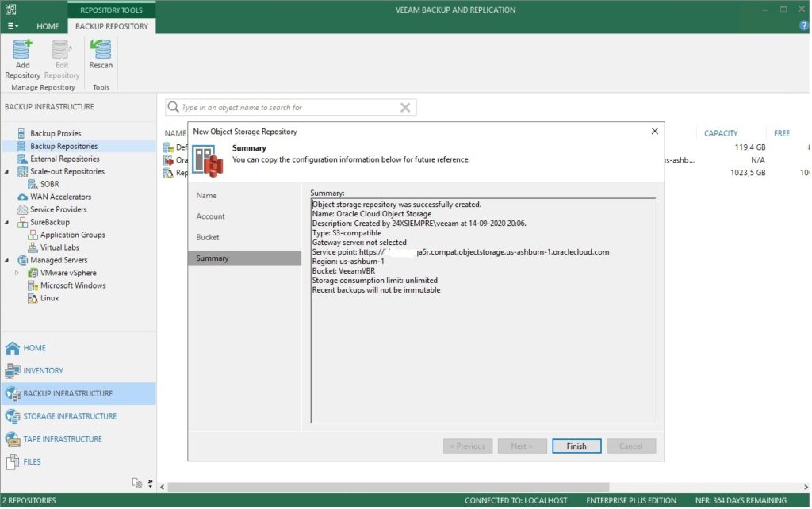Click the Microsoft Windows server icon

pos(33,285)
